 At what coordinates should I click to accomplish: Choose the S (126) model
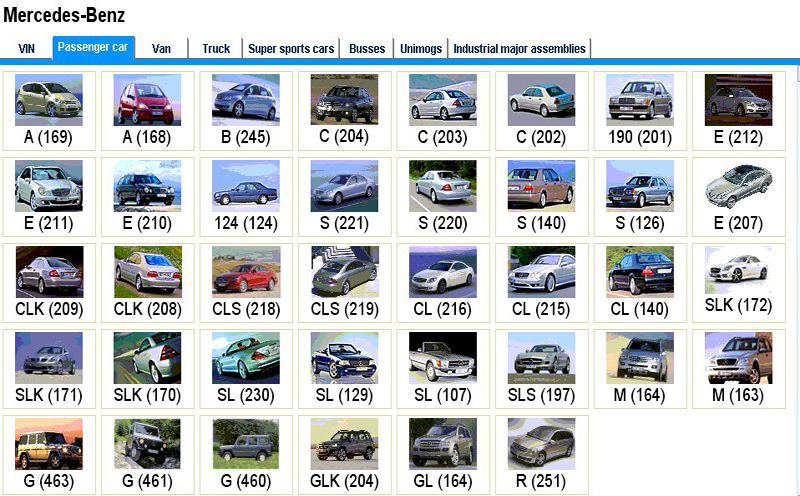[640, 197]
